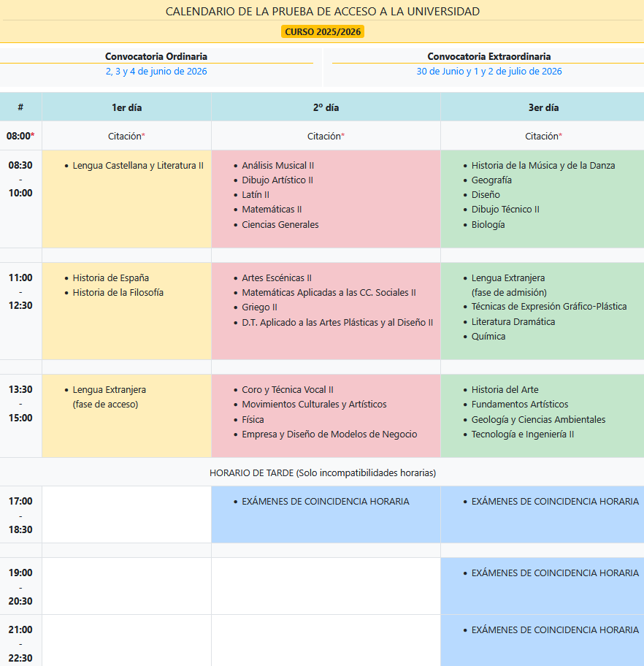Select the Convocatoria Extraordinaria heading
Screen dimensions: 644x666
(489, 56)
